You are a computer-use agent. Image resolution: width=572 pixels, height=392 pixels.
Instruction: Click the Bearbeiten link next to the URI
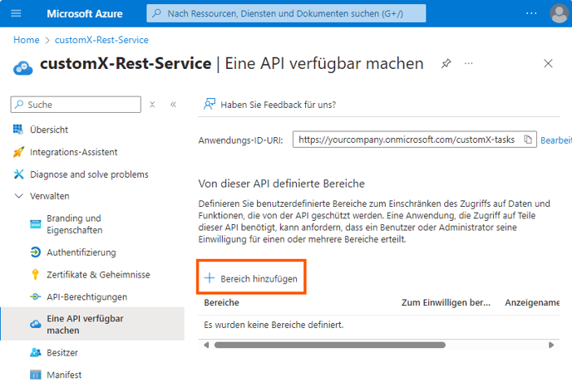556,140
